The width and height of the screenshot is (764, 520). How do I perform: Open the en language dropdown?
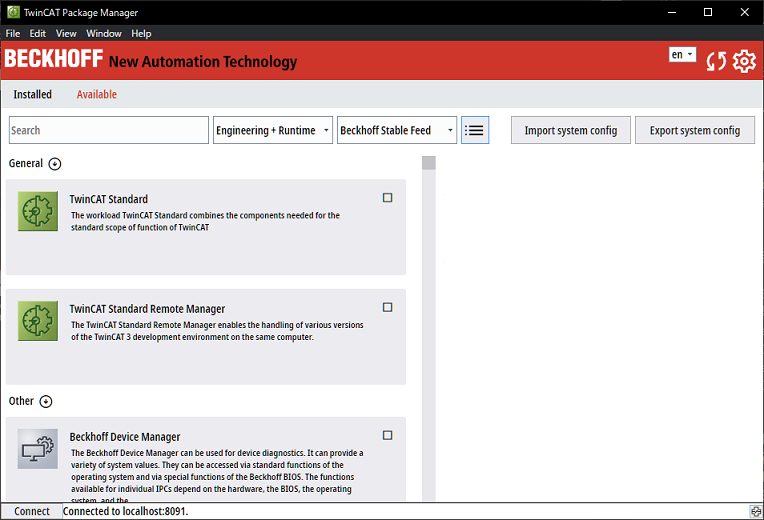(x=683, y=55)
